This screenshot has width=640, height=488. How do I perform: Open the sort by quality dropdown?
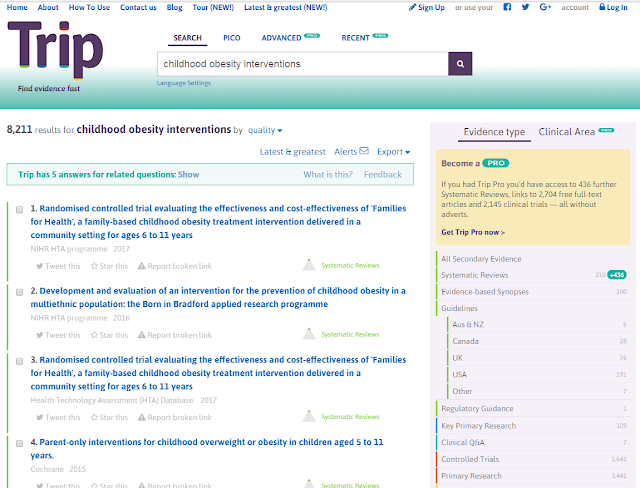(x=265, y=130)
